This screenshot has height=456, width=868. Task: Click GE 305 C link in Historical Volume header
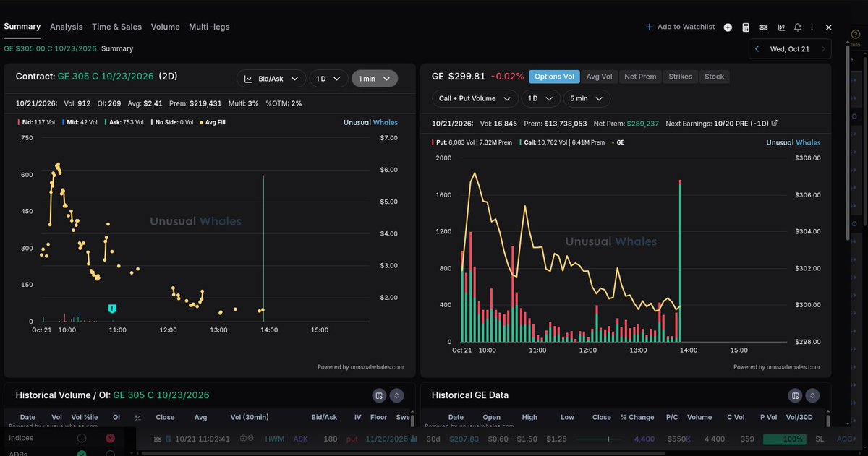pyautogui.click(x=161, y=395)
